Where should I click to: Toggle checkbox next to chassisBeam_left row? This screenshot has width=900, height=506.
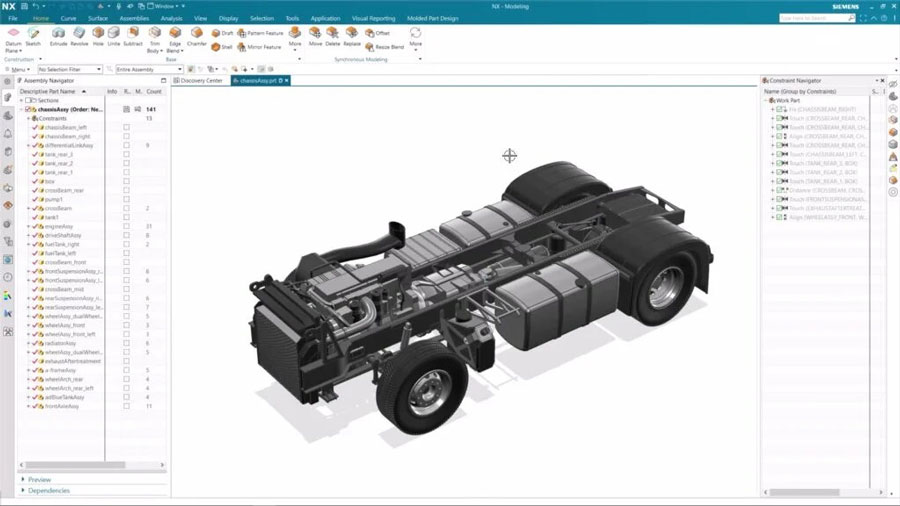click(x=126, y=128)
